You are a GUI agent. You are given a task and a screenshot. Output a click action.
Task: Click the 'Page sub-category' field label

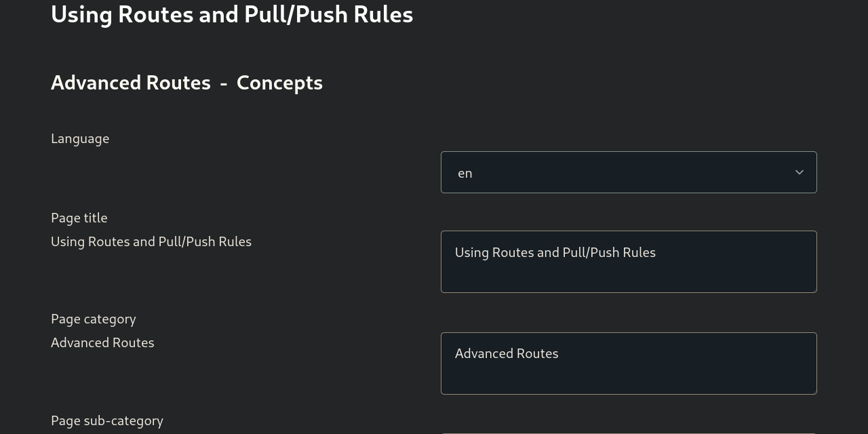[x=107, y=420]
